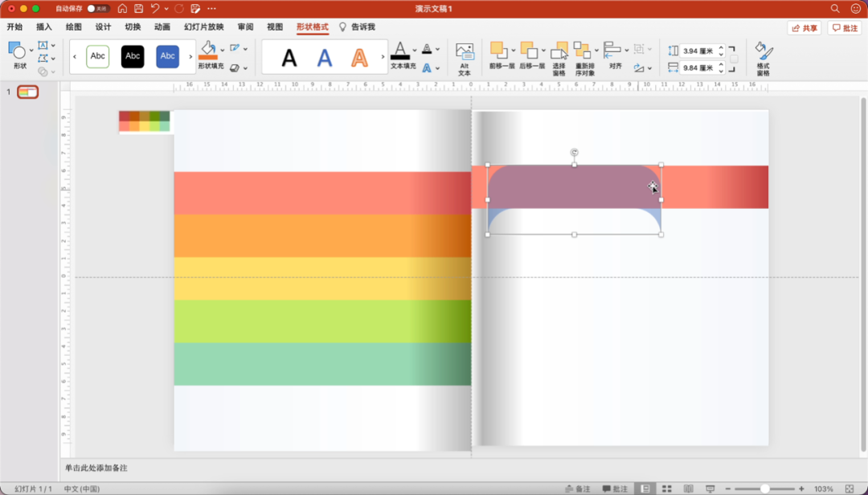
Task: Click the zoom out minus button
Action: 728,489
